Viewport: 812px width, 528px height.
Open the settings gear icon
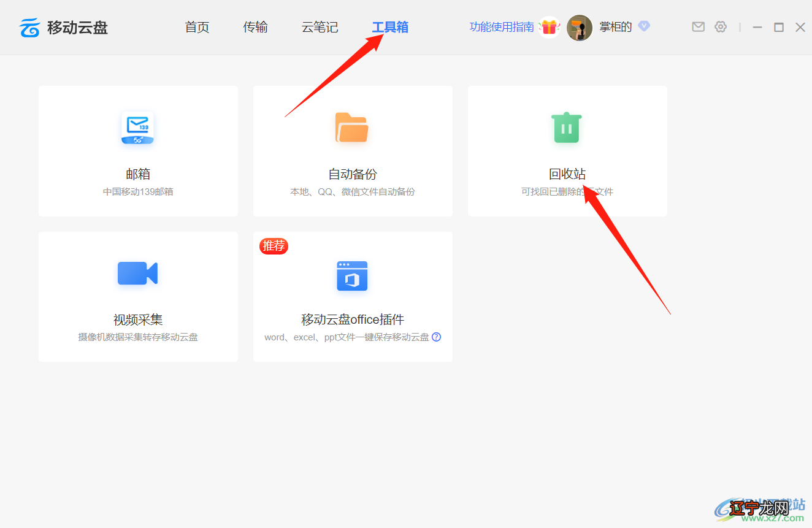click(721, 27)
